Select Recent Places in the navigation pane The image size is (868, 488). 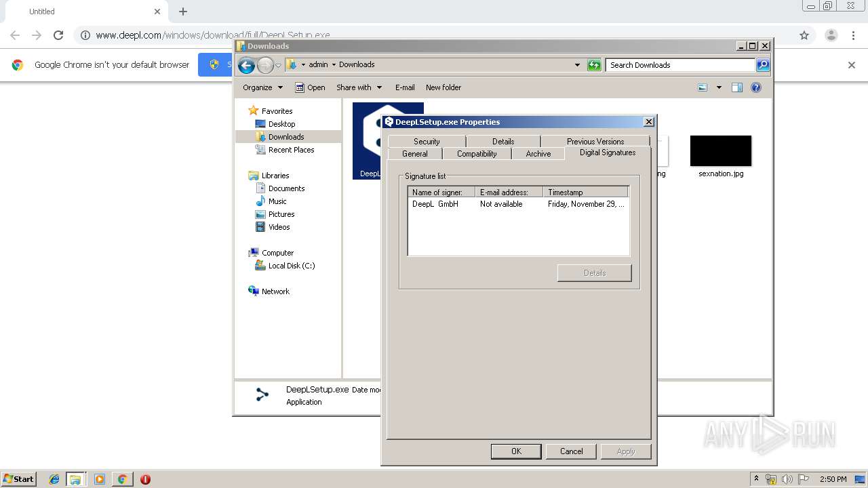click(x=291, y=150)
